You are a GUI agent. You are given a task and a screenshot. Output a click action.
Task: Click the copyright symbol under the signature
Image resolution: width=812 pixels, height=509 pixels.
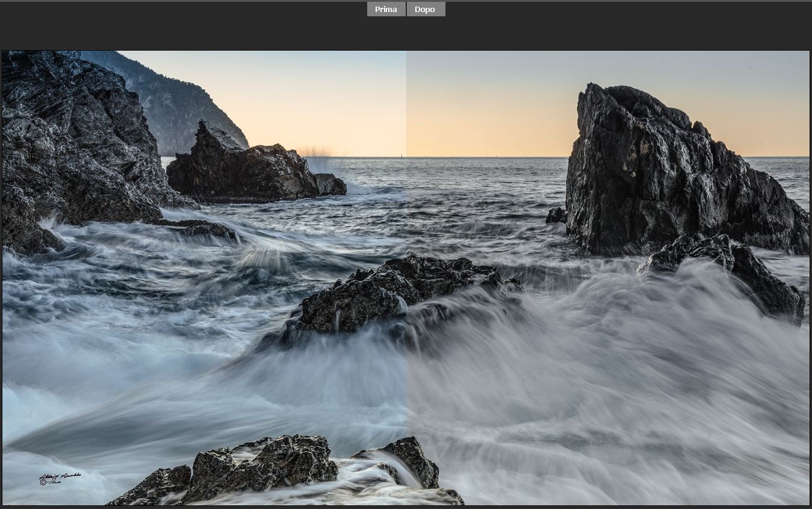(x=43, y=482)
